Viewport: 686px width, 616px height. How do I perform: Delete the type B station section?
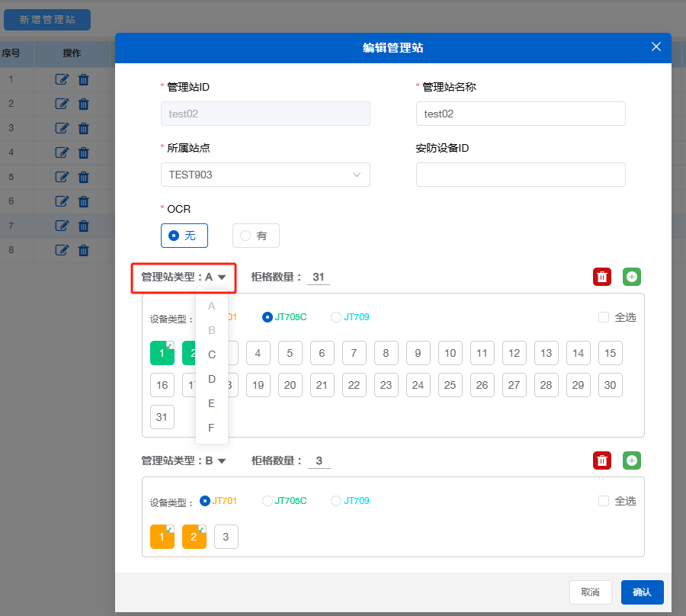[x=602, y=460]
